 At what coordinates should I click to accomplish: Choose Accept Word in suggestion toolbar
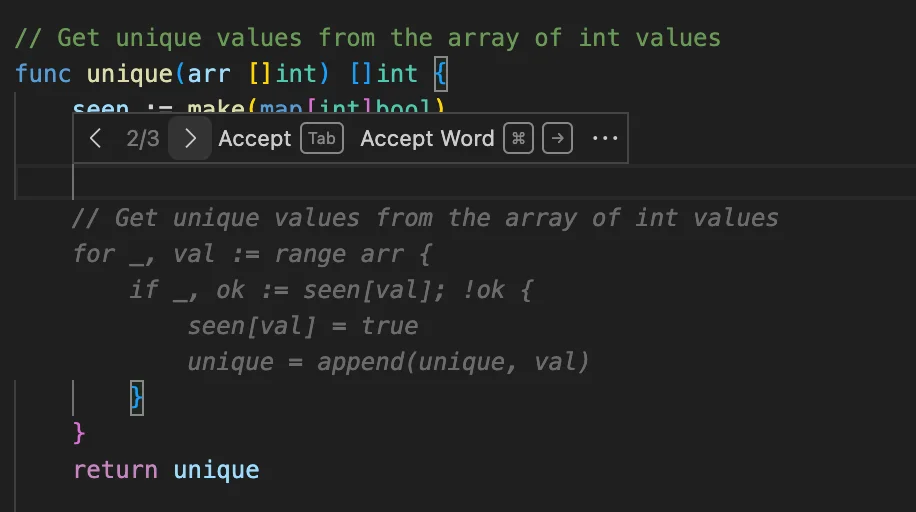(x=427, y=139)
